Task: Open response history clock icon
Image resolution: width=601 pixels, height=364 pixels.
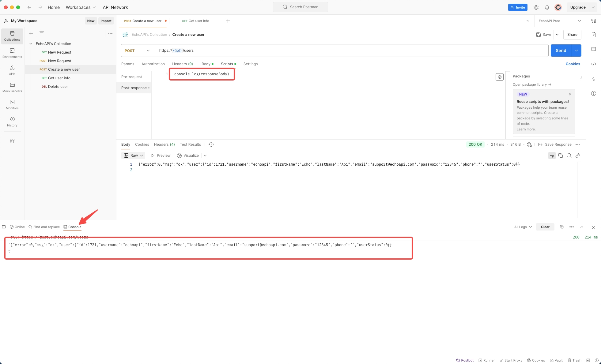Action: coord(211,144)
